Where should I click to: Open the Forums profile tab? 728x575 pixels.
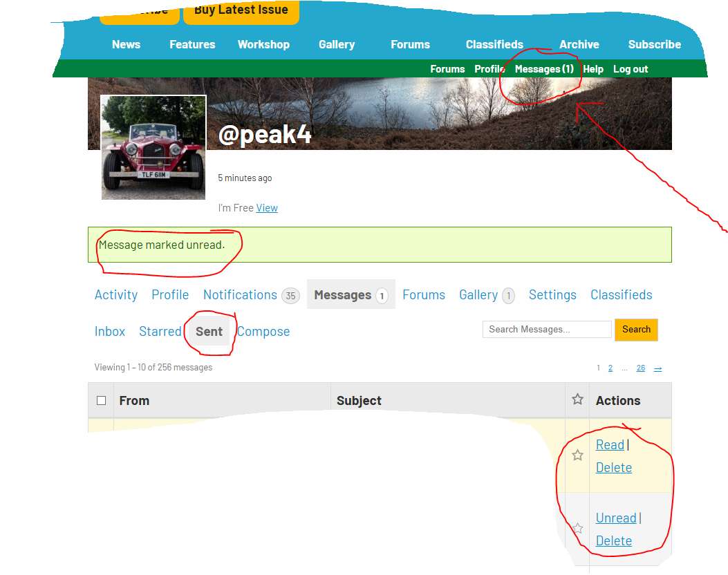(423, 294)
